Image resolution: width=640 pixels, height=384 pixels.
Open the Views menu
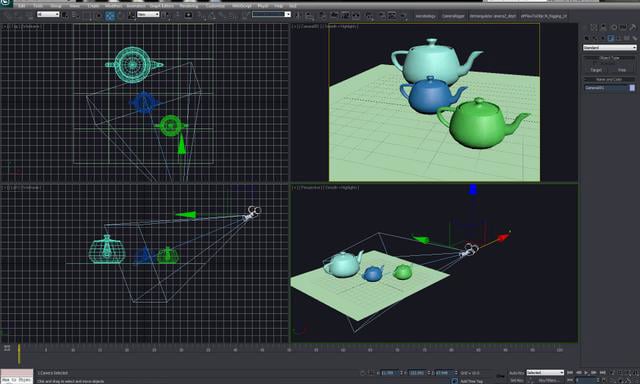75,6
